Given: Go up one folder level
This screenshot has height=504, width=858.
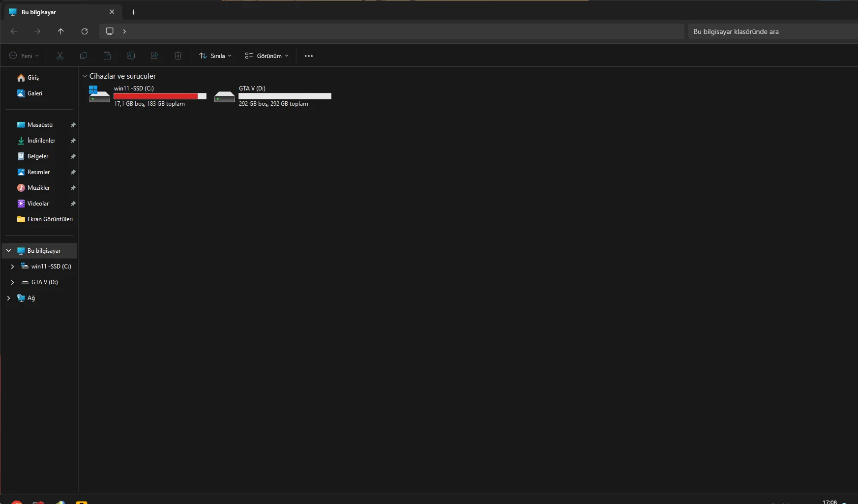Looking at the screenshot, I should [x=61, y=31].
